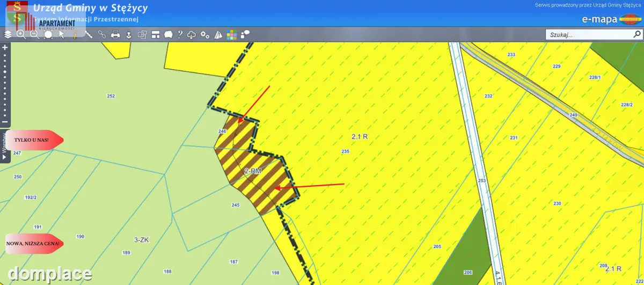Open the colored grid palette icon
644x285 pixels.
pos(232,34)
